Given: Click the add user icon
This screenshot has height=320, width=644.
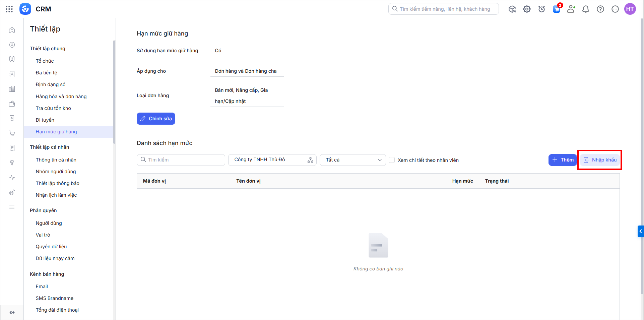Looking at the screenshot, I should pyautogui.click(x=571, y=9).
